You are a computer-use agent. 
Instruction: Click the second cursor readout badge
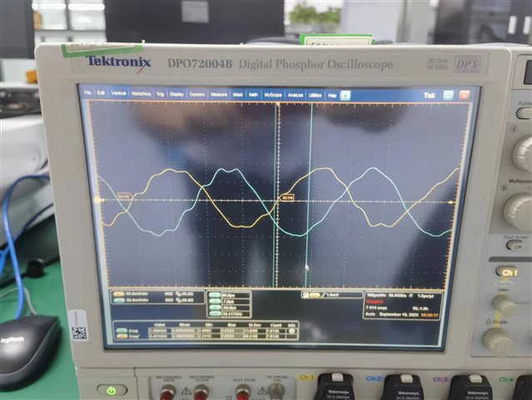click(215, 302)
